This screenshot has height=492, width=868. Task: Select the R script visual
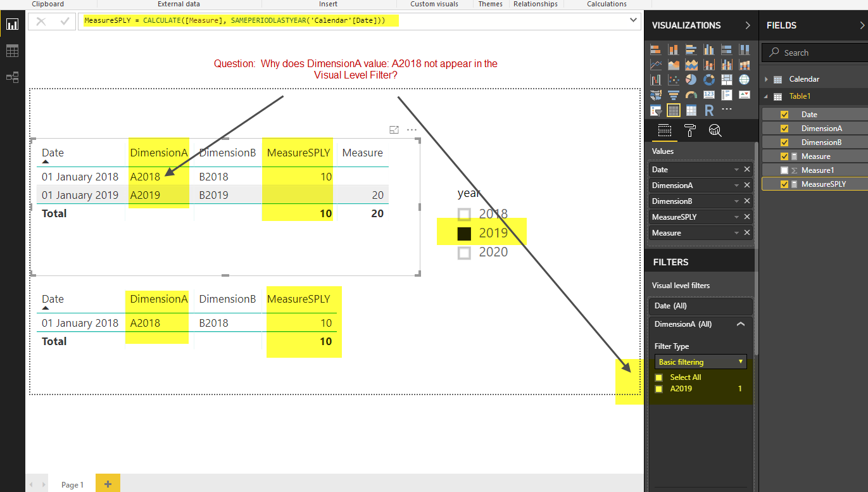click(x=709, y=110)
